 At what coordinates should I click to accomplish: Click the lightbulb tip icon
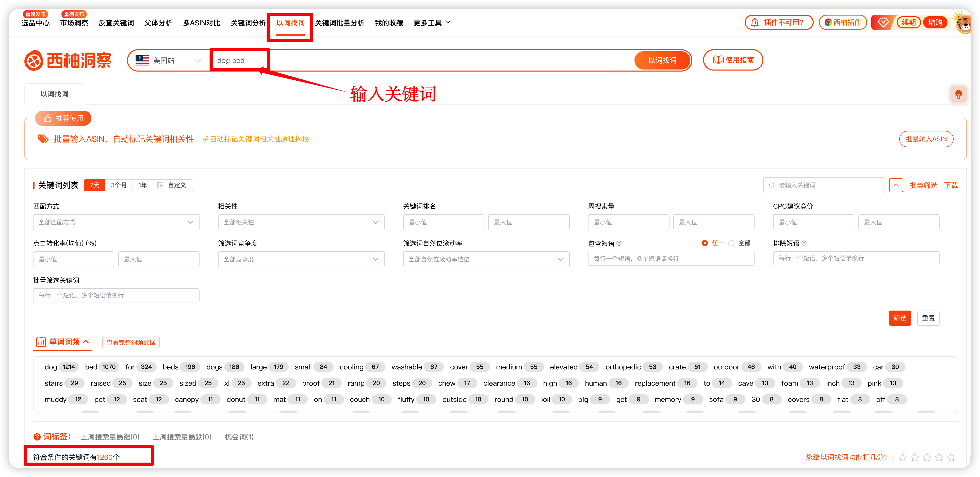tap(958, 94)
